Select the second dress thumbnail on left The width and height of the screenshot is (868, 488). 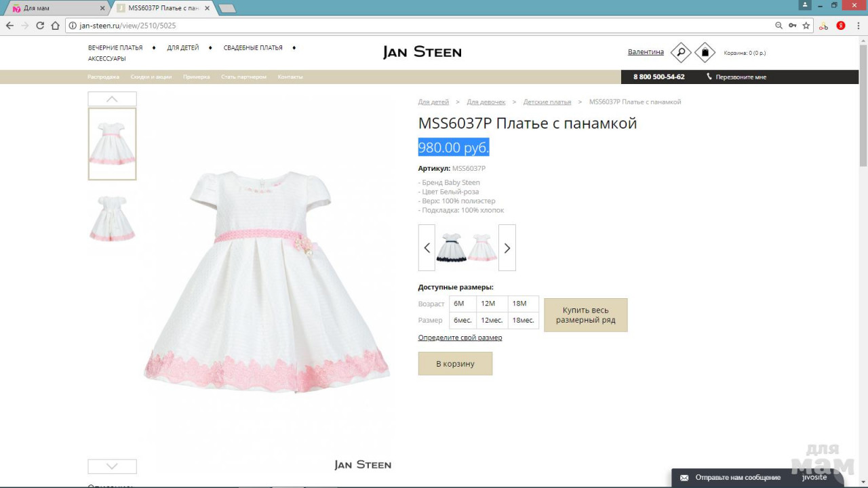coord(112,218)
